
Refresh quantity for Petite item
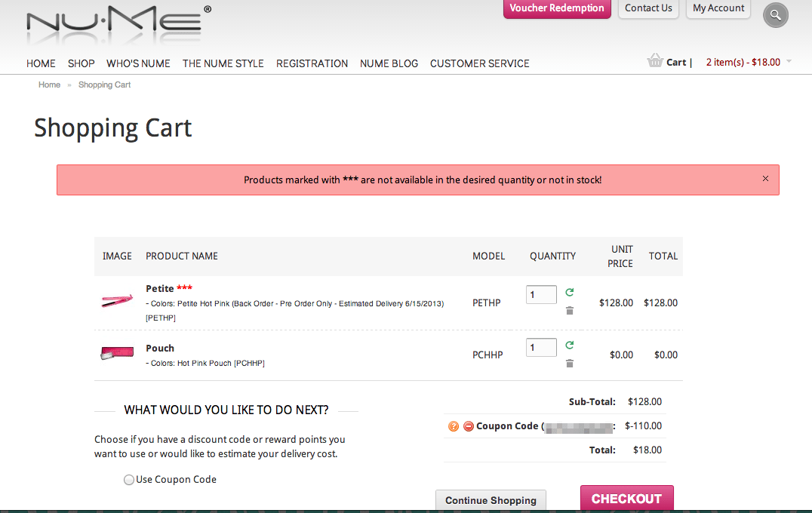click(x=570, y=293)
